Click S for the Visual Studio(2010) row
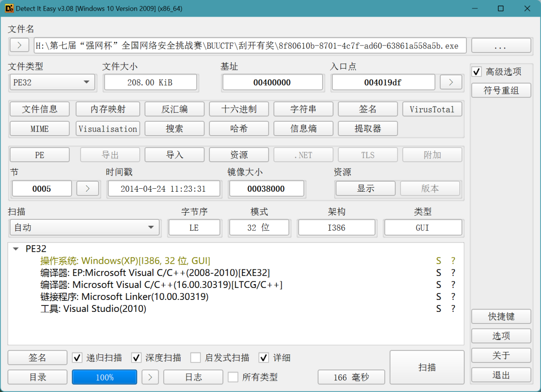The width and height of the screenshot is (541, 392). point(438,309)
